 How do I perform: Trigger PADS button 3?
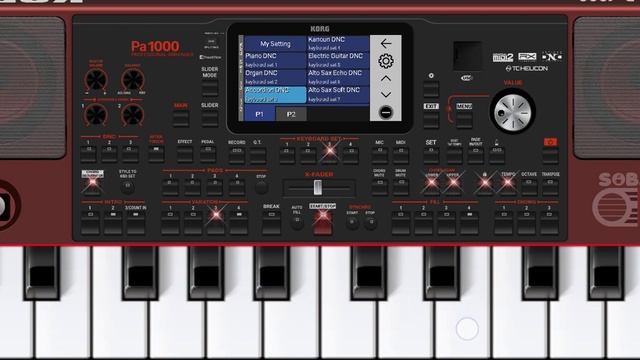point(214,187)
